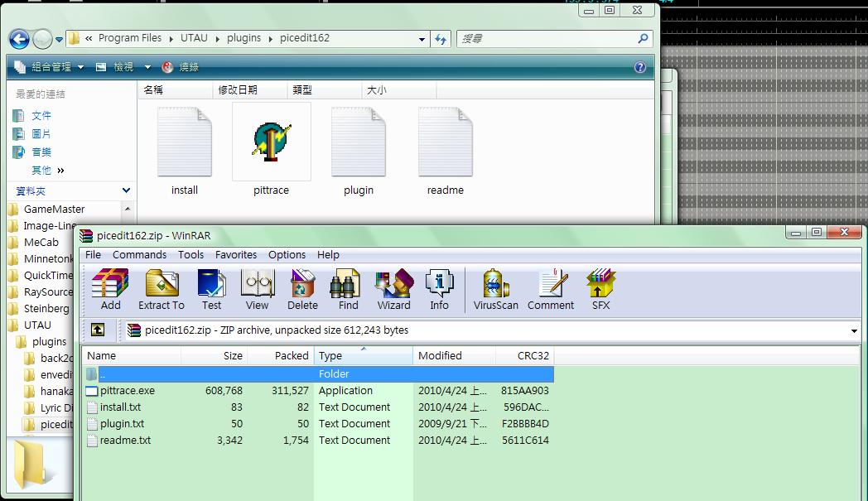Run the Test archive tool
The width and height of the screenshot is (868, 501).
click(x=211, y=289)
